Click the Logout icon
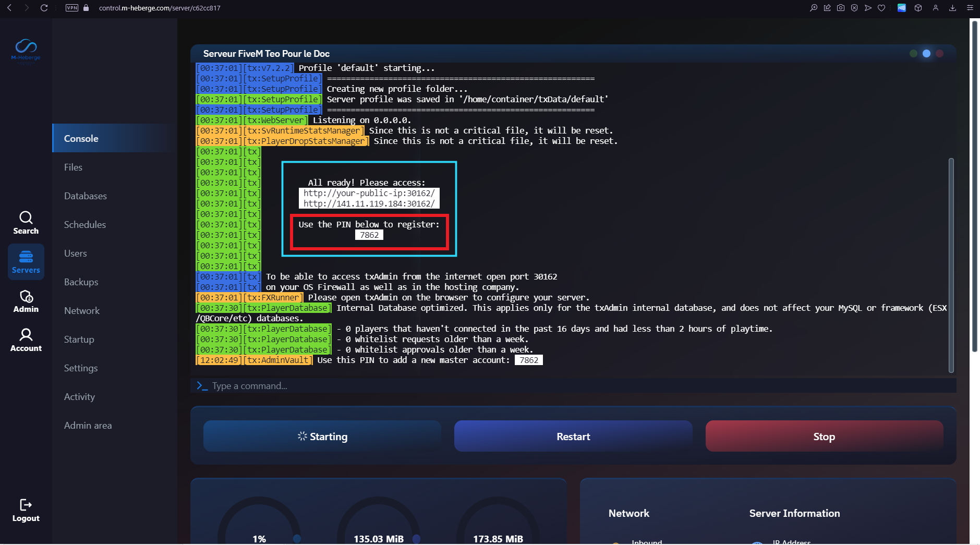 [26, 510]
